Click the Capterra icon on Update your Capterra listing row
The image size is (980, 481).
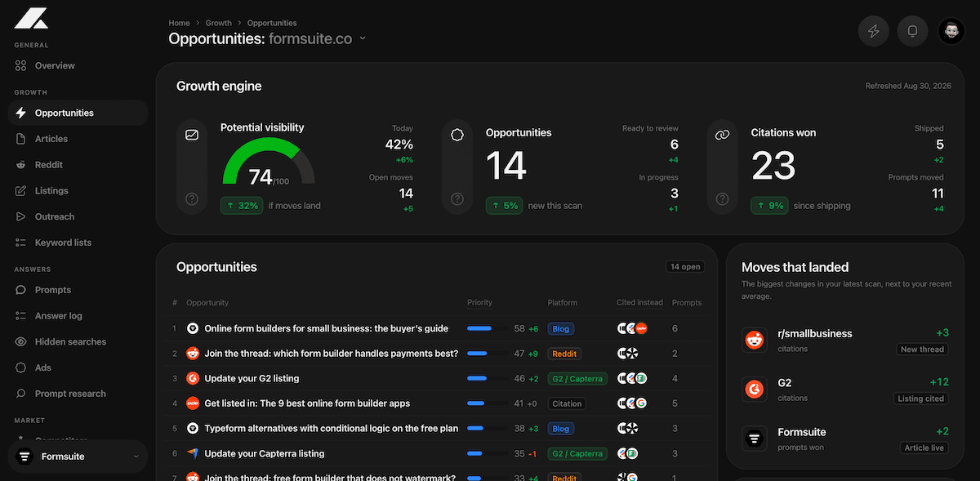193,453
